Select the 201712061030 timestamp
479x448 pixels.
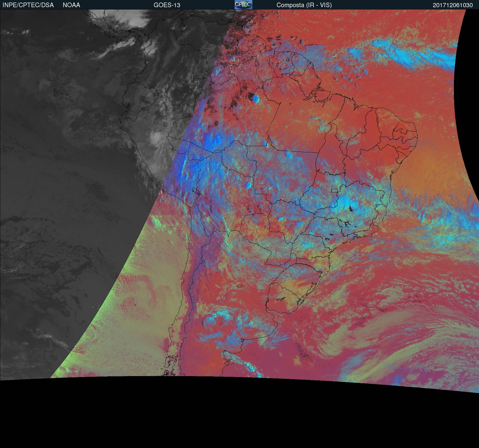coord(453,5)
